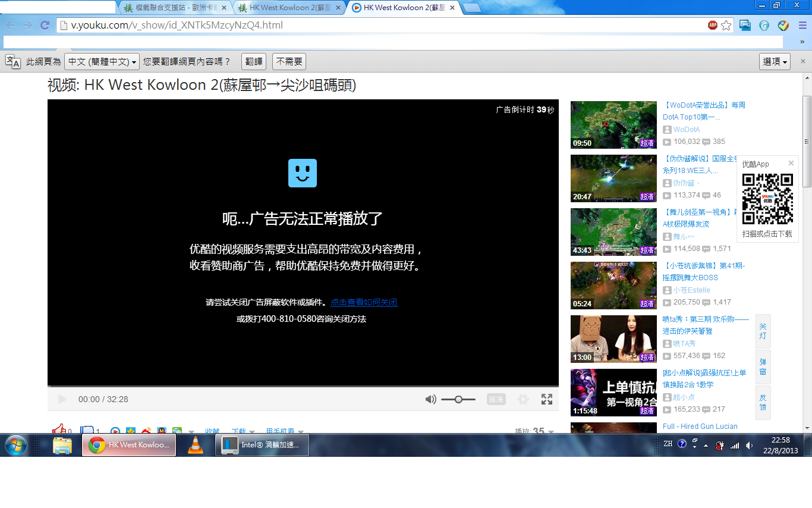Enter fullscreen video mode

pos(547,399)
